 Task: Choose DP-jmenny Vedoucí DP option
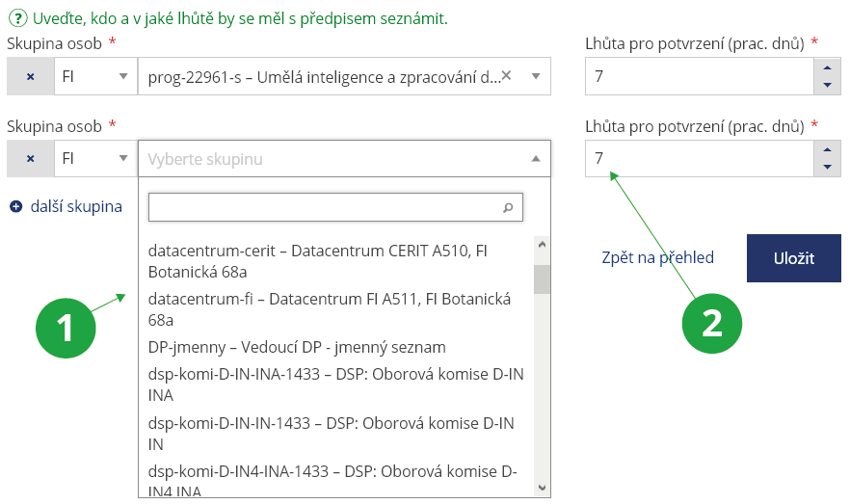(x=297, y=347)
